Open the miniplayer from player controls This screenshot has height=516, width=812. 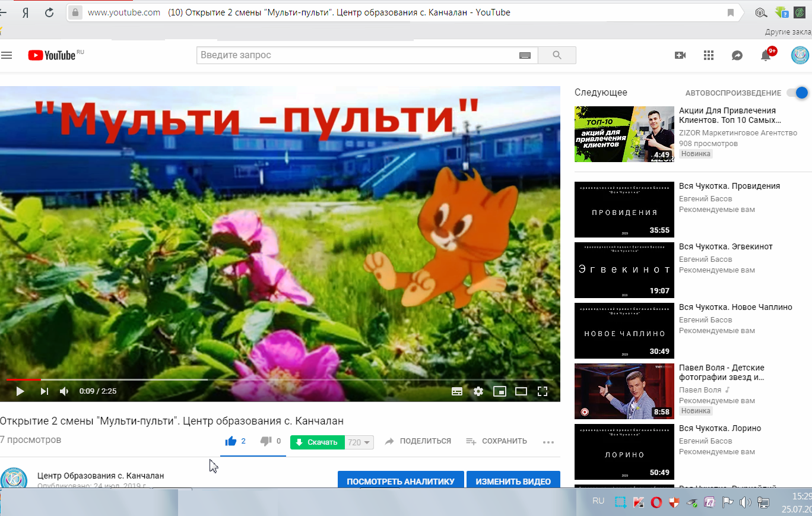coord(500,391)
